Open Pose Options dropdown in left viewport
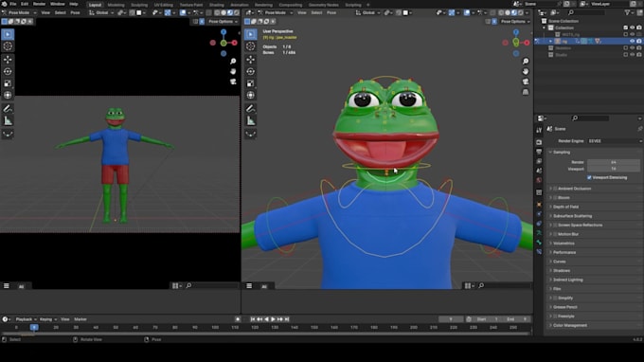 point(223,22)
